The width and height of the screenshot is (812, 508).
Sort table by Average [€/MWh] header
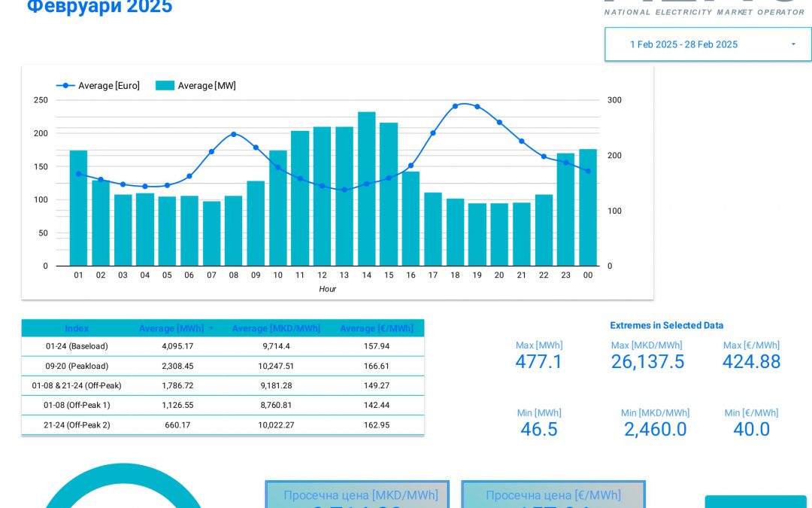click(376, 329)
